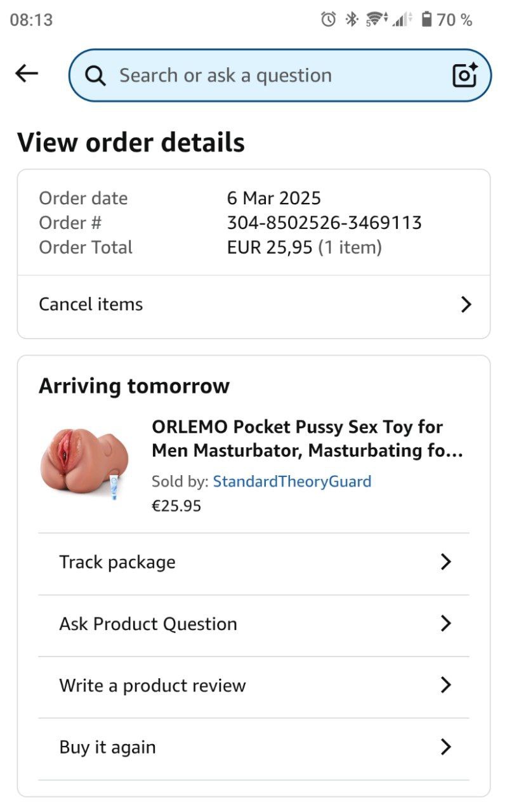Image resolution: width=507 pixels, height=812 pixels.
Task: Tap the Bluetooth status icon
Action: click(351, 20)
